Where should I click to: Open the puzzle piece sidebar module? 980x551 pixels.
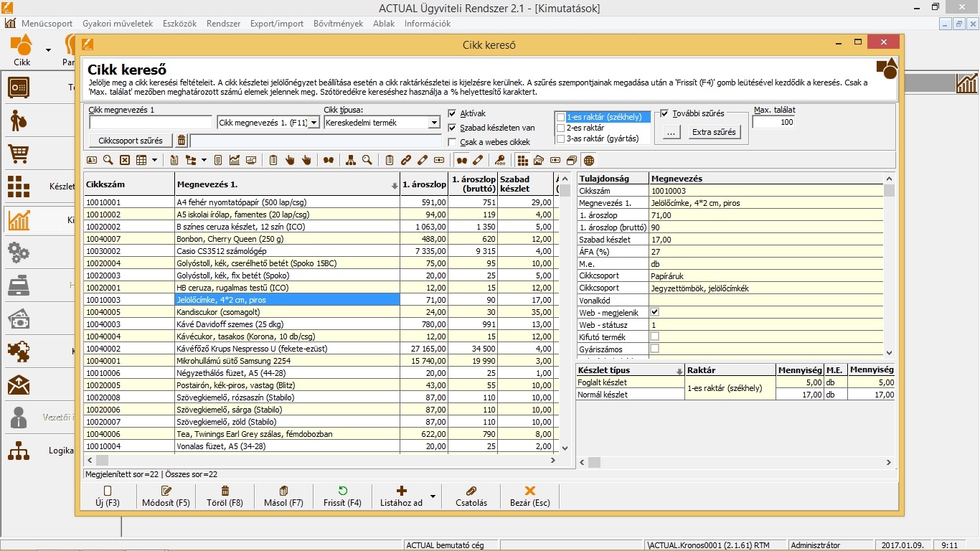19,352
